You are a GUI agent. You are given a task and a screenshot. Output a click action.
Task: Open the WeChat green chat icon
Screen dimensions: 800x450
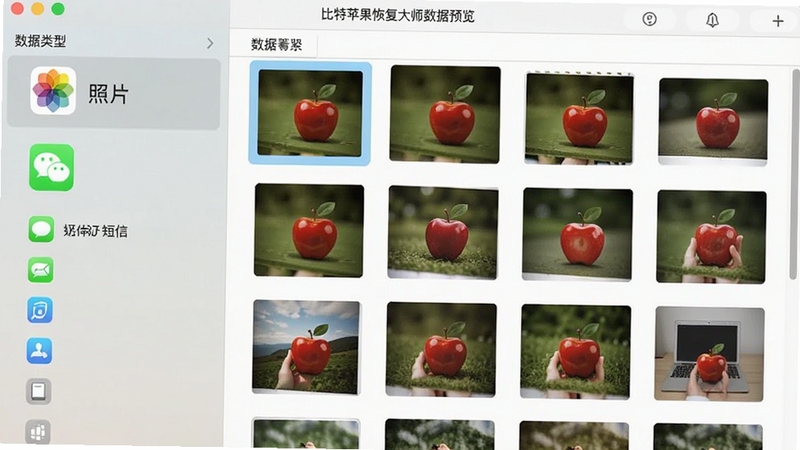[52, 167]
